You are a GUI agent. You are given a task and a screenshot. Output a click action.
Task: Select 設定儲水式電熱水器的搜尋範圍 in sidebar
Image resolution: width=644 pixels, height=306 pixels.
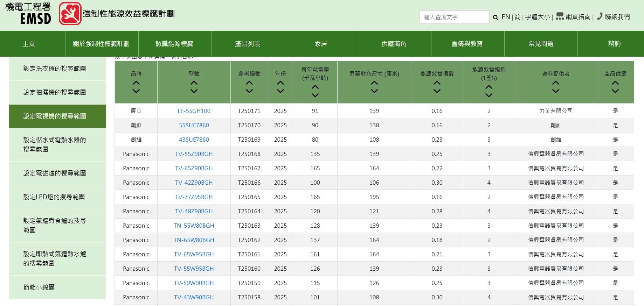(x=57, y=144)
